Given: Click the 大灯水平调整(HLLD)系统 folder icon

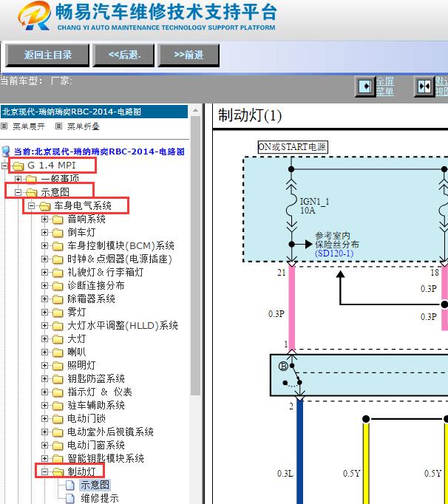Looking at the screenshot, I should coord(58,326).
